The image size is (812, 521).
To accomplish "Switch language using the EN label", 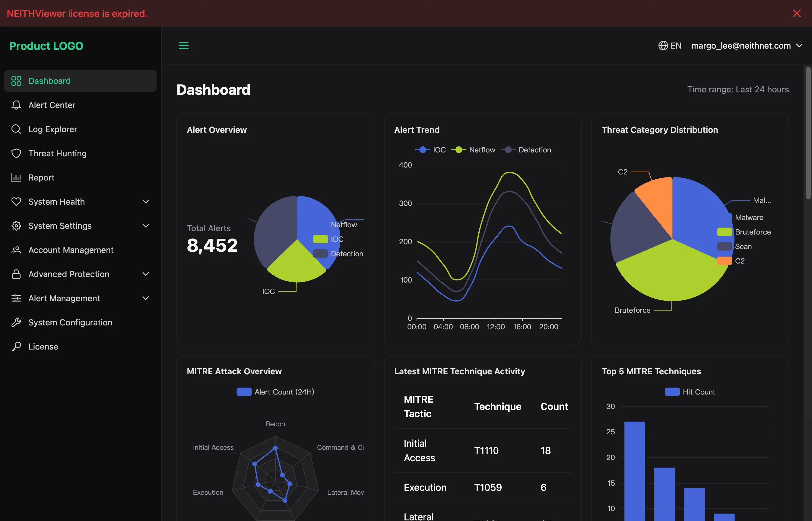I will tap(676, 45).
